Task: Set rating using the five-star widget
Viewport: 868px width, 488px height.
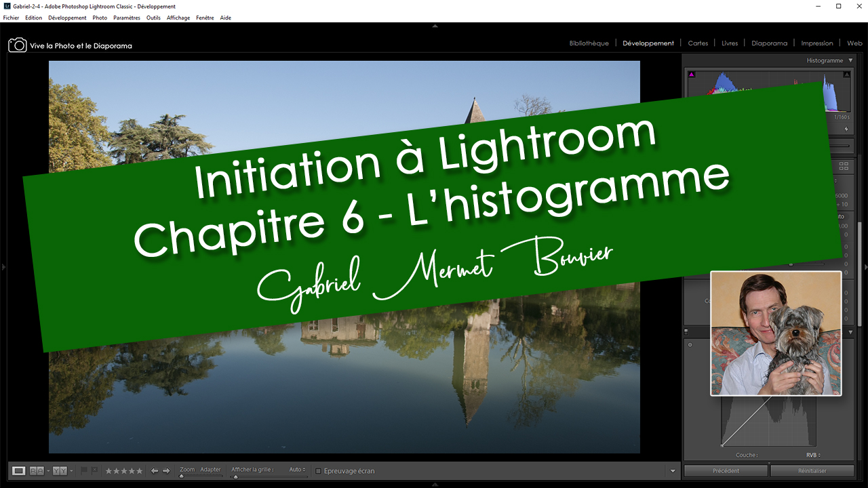Action: coord(124,470)
